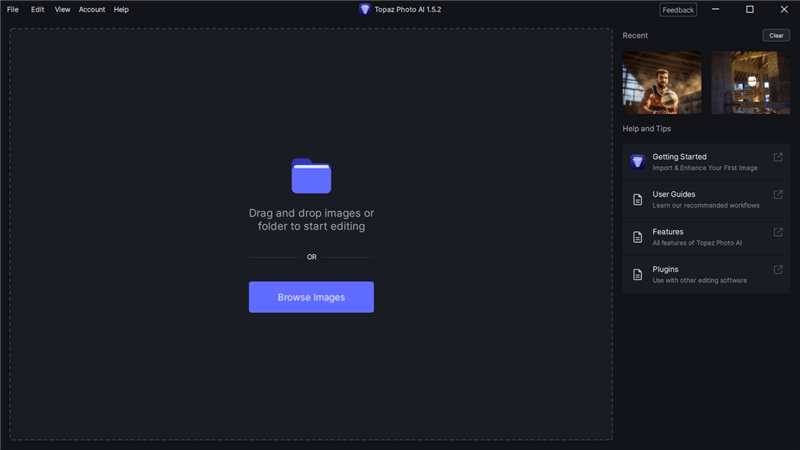Open the Features link
The width and height of the screenshot is (800, 450).
click(x=706, y=237)
